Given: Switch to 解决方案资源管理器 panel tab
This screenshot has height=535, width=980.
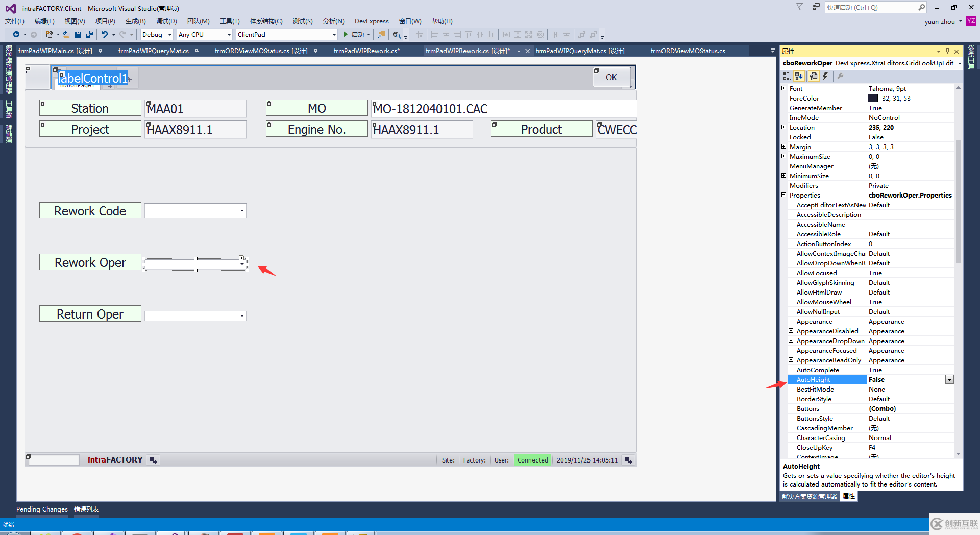Looking at the screenshot, I should pyautogui.click(x=810, y=496).
